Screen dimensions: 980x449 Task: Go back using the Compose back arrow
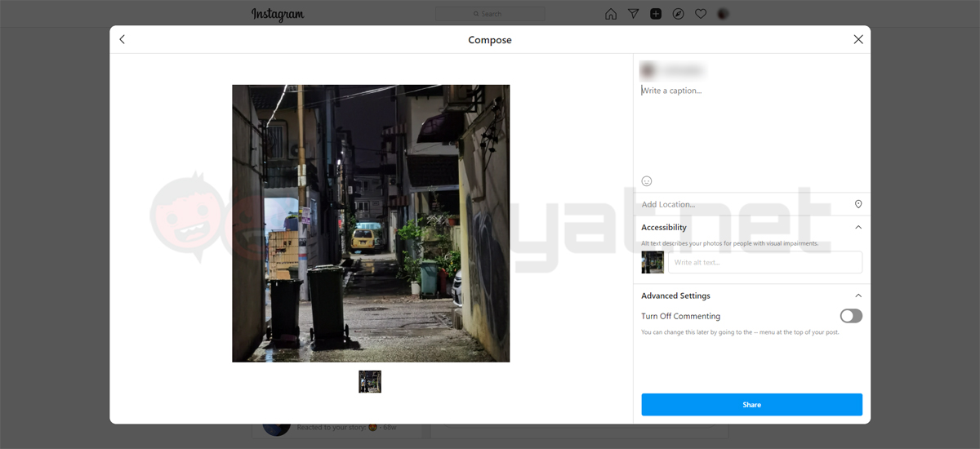coord(122,39)
